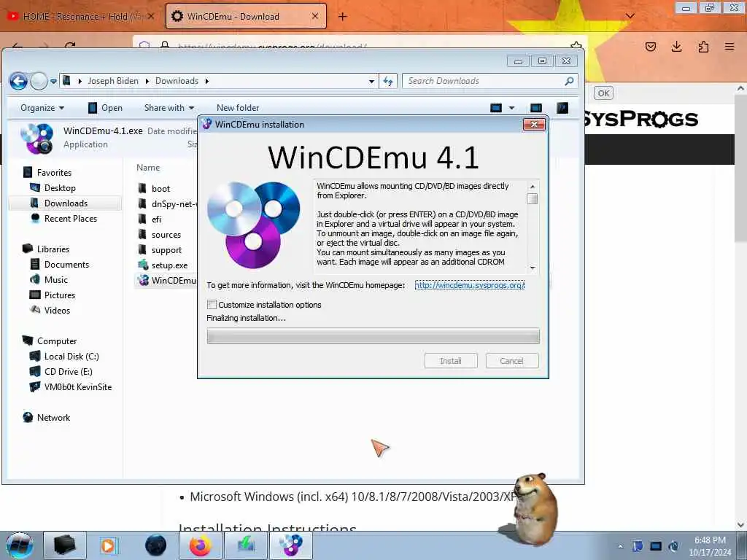The height and width of the screenshot is (560, 747).
Task: Click Cancel in WinCDEmu installation dialog
Action: [x=511, y=361]
